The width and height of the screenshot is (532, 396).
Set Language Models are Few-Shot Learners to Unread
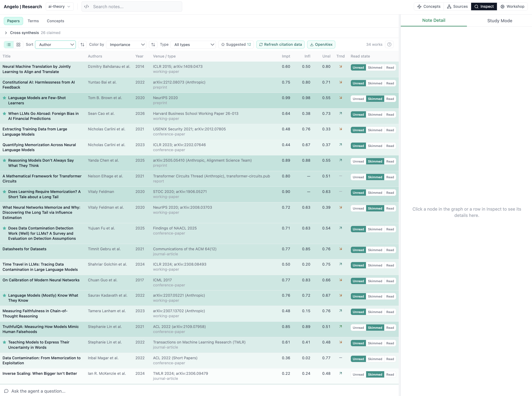358,99
